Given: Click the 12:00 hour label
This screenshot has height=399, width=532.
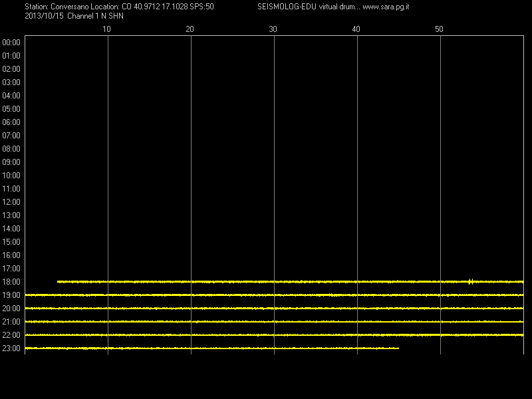Looking at the screenshot, I should 11,202.
